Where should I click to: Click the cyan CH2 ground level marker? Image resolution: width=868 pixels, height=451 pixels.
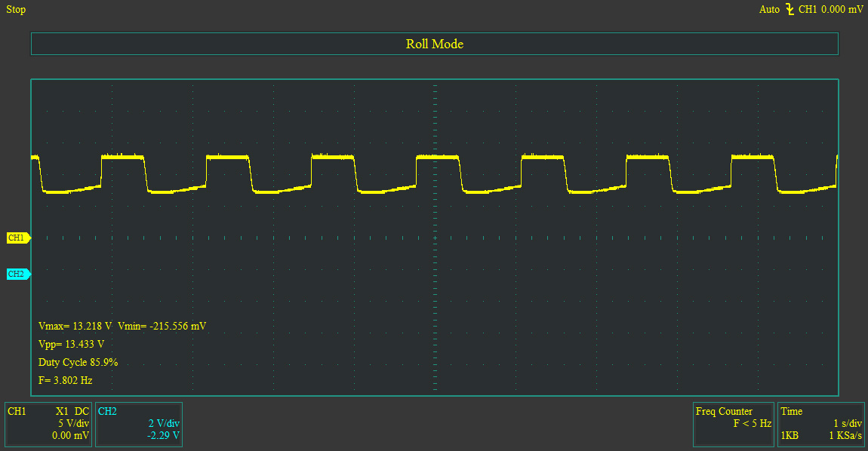[x=18, y=274]
